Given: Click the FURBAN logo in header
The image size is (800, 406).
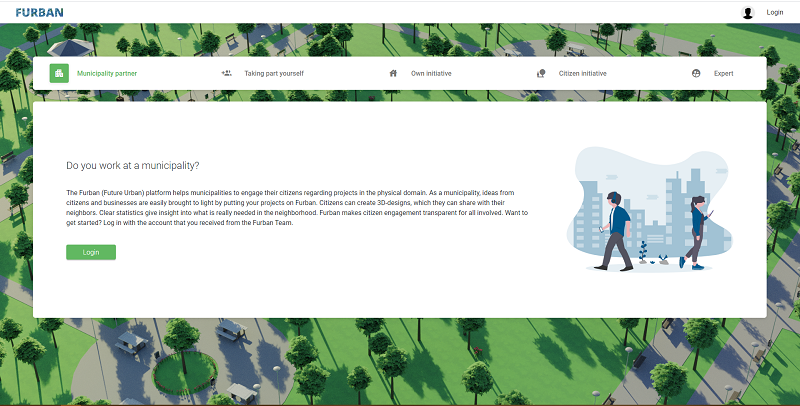Looking at the screenshot, I should tap(39, 12).
